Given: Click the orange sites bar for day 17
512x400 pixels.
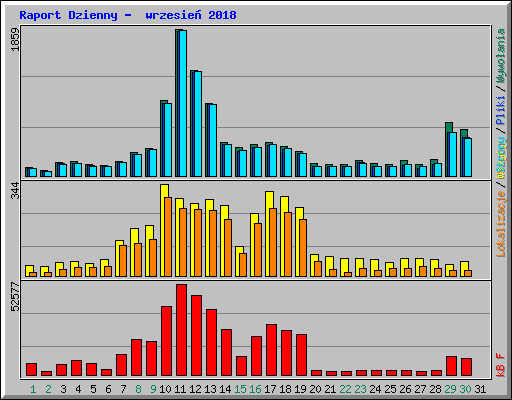Looking at the screenshot, I should point(273,242).
